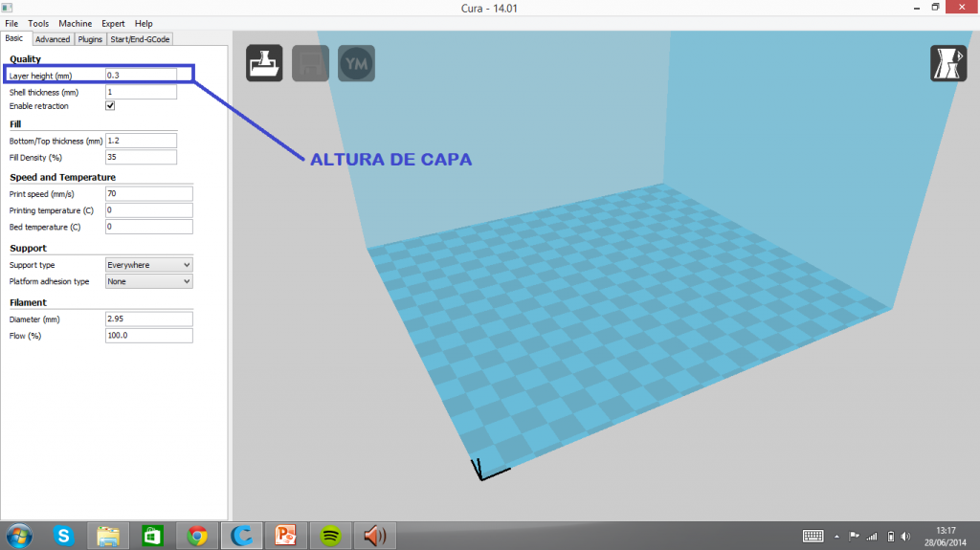Toggle the Enable retraction checkbox
Viewport: 980px width, 550px height.
[110, 106]
